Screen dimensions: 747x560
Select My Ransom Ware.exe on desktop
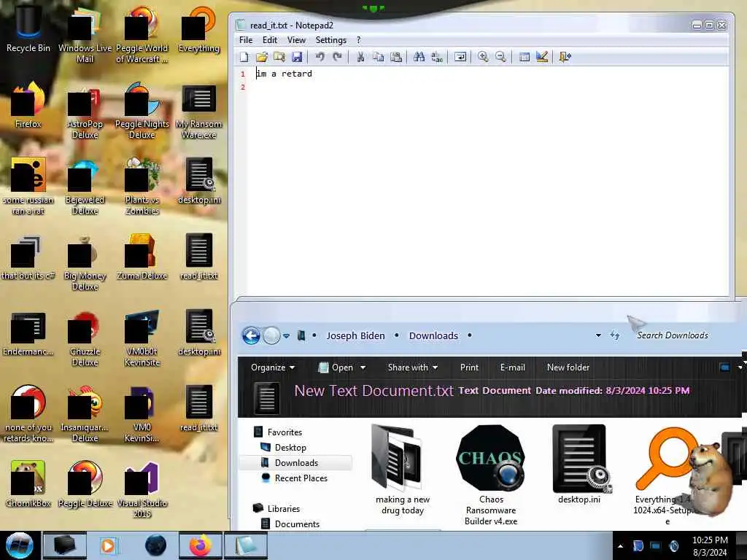pyautogui.click(x=198, y=112)
